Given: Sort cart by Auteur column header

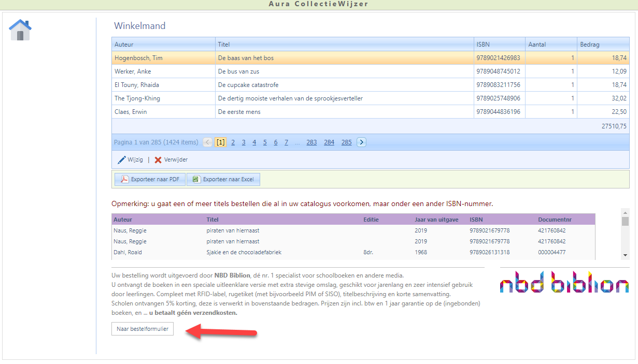Looking at the screenshot, I should click(124, 45).
